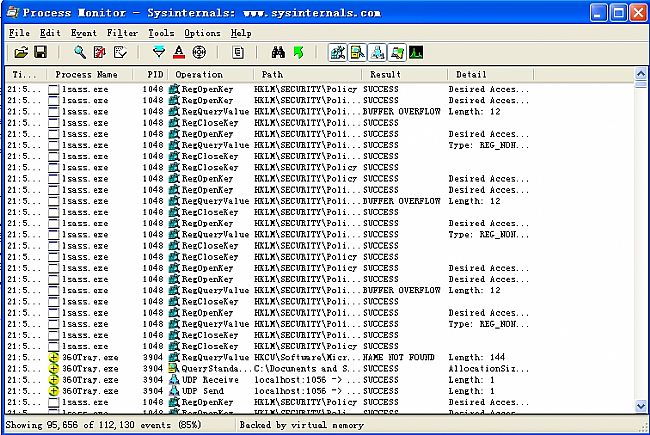Toggle Autoscroll in the toolbar

click(100, 53)
